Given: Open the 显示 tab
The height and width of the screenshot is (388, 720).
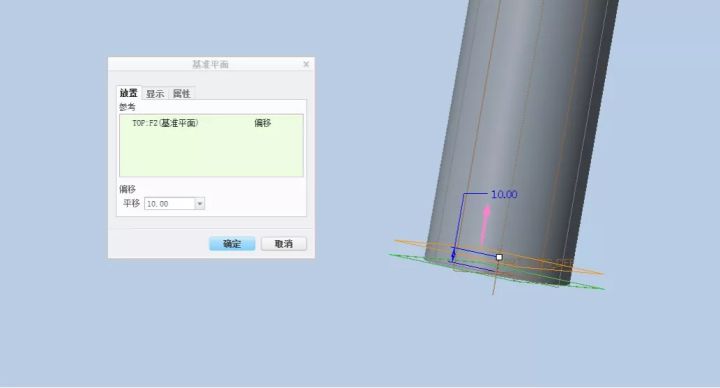Looking at the screenshot, I should point(155,94).
